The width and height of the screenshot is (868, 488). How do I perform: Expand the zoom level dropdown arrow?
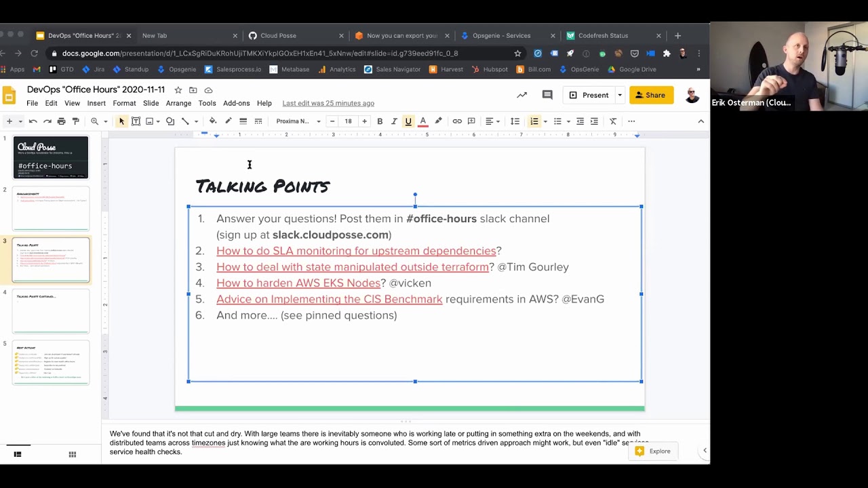(x=105, y=121)
